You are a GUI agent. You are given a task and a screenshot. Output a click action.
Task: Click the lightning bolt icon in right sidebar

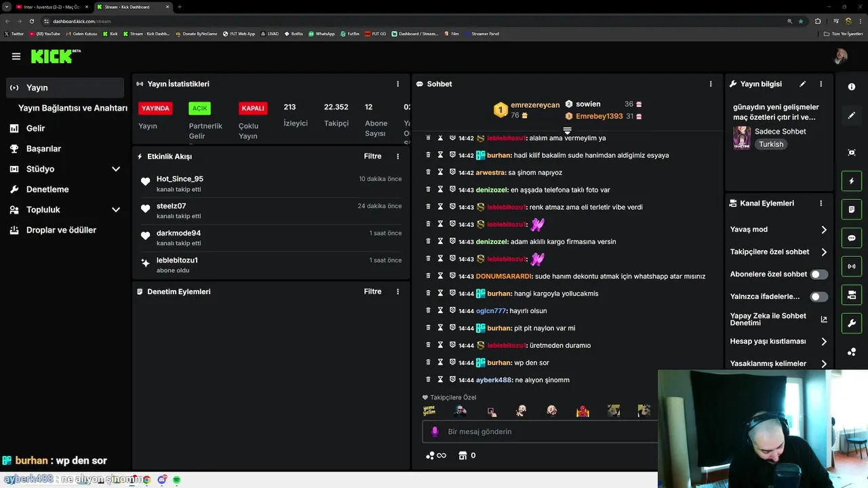(852, 181)
